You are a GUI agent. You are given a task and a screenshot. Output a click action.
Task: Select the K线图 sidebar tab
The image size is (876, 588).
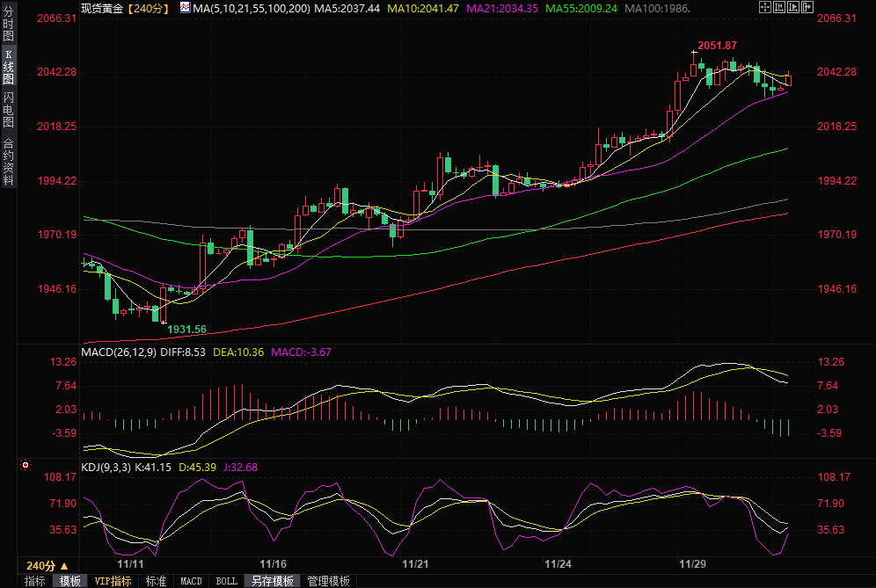pyautogui.click(x=8, y=67)
